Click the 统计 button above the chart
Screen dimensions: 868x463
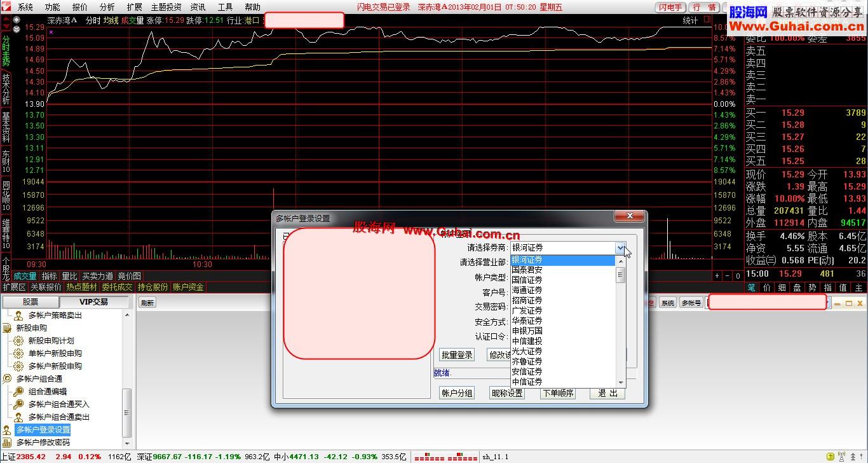(x=690, y=20)
